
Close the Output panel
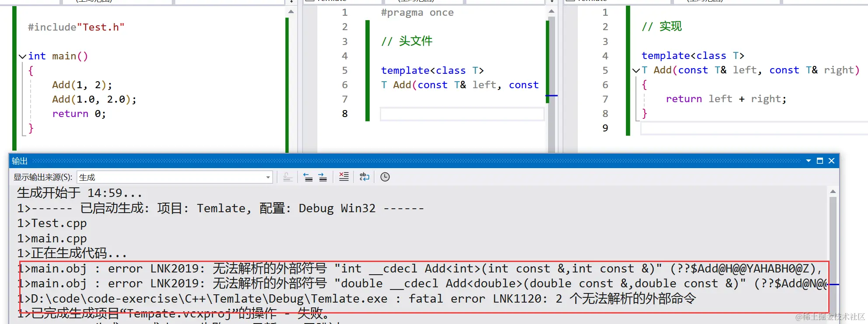831,161
